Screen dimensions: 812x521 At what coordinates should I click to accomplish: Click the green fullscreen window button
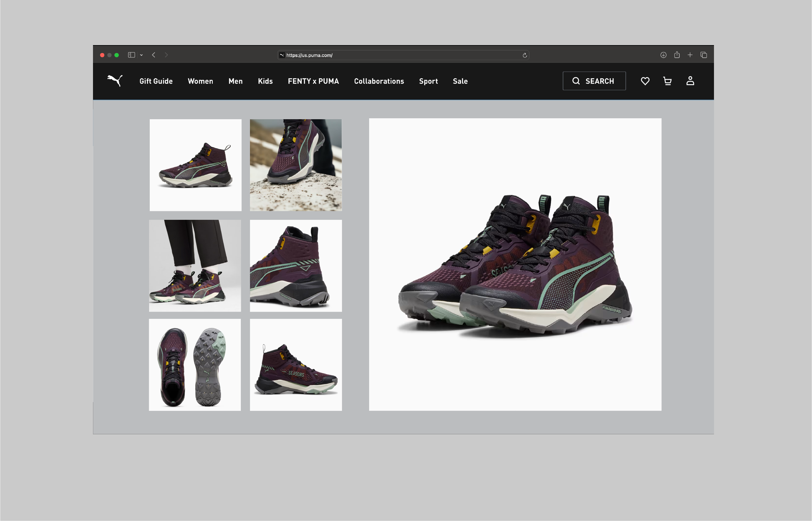click(117, 55)
